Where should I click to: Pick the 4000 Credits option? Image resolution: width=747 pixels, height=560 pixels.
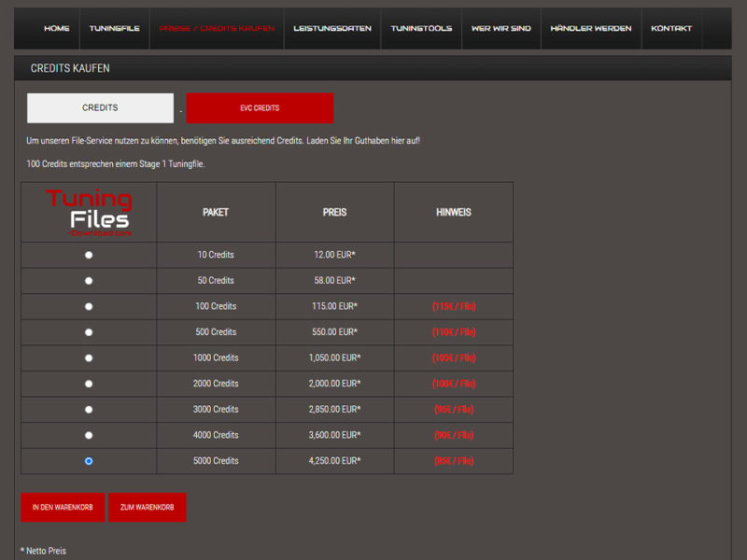click(89, 435)
